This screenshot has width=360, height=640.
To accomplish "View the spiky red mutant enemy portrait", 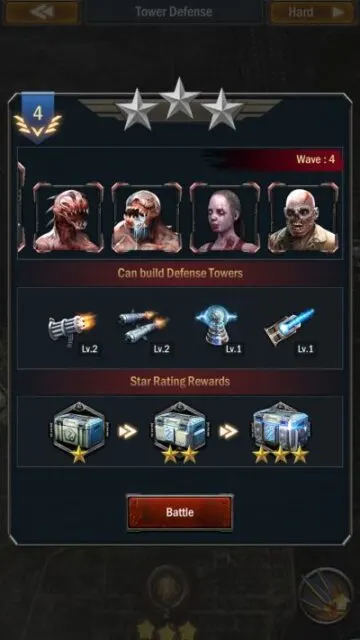I will pos(68,218).
